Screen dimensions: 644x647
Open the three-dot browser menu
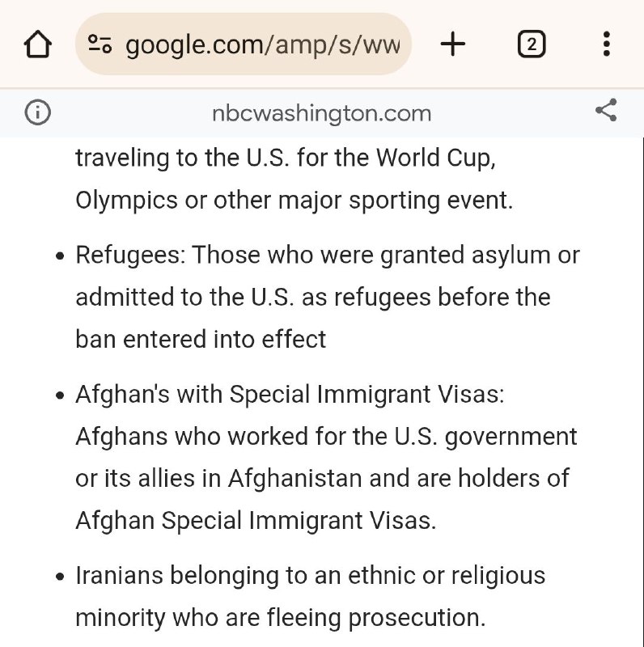[x=606, y=44]
